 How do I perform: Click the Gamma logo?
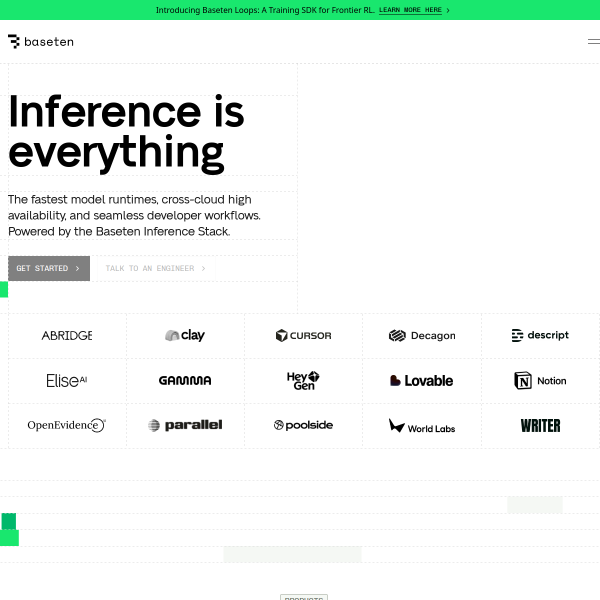[185, 380]
